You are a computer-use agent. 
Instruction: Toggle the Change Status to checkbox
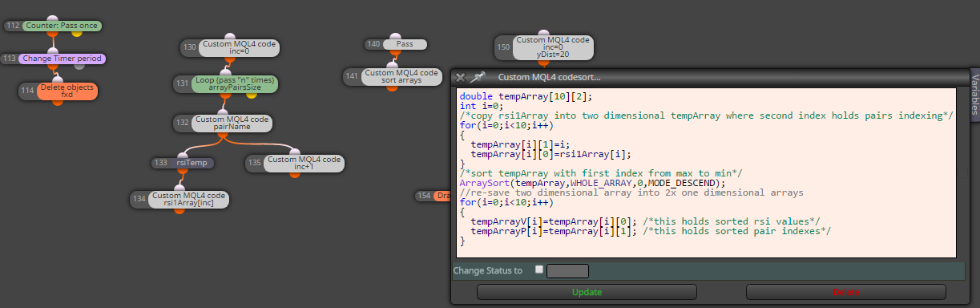[539, 269]
